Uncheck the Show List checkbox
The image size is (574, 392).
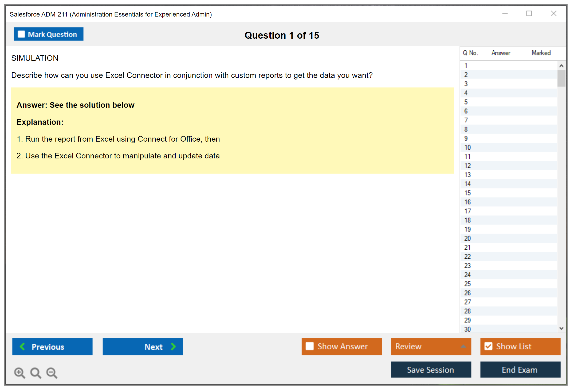pyautogui.click(x=488, y=346)
